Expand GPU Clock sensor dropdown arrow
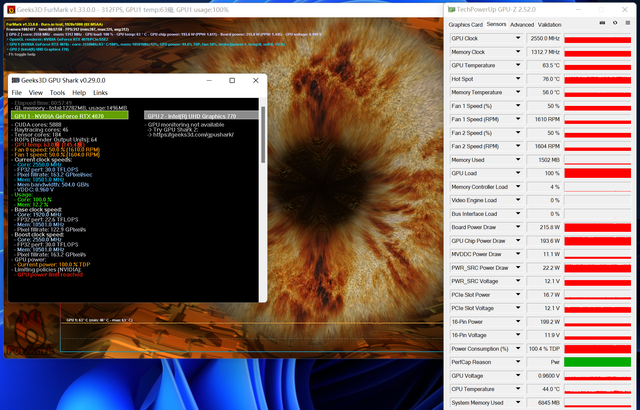Image resolution: width=640 pixels, height=410 pixels. coord(518,38)
